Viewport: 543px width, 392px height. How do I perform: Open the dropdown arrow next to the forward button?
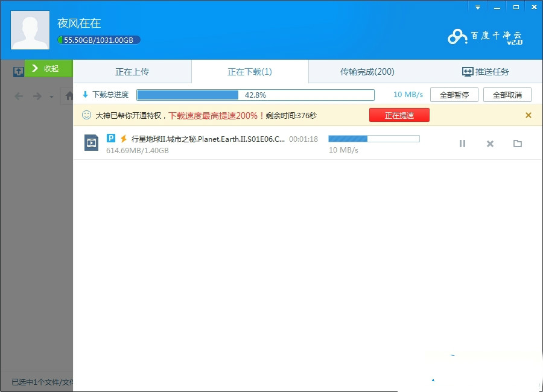(52, 96)
